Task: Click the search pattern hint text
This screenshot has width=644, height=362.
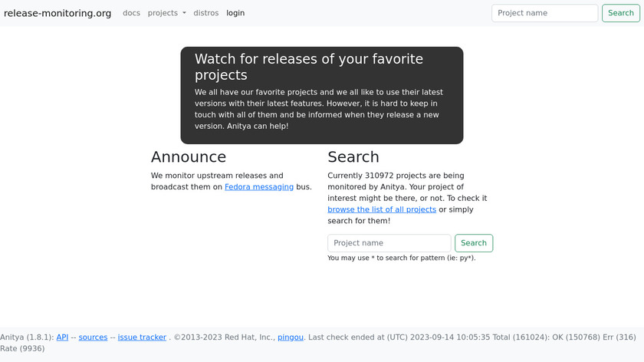Action: (402, 258)
